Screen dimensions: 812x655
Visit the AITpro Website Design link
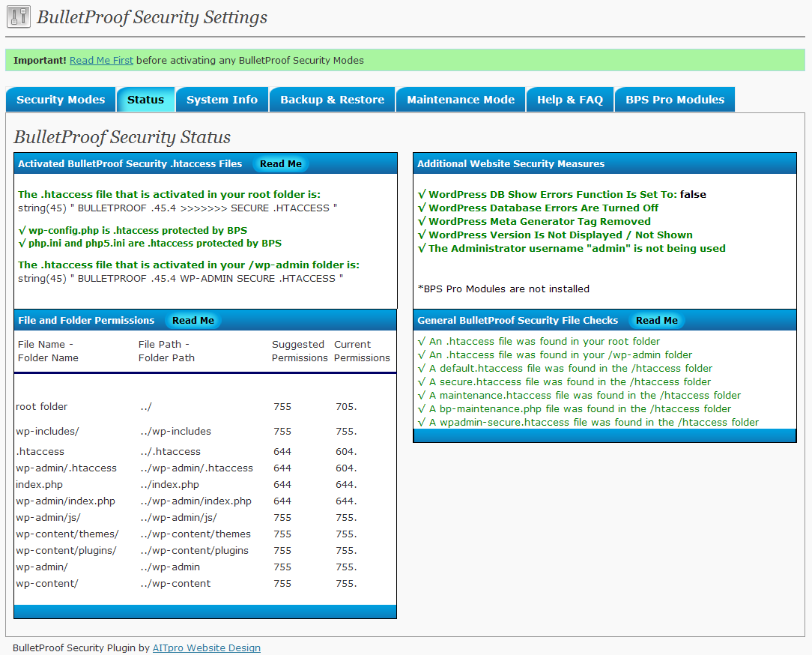coord(207,648)
